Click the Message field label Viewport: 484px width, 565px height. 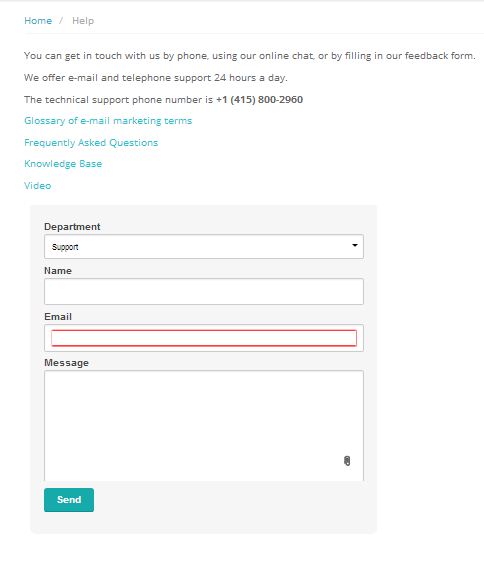(x=66, y=363)
